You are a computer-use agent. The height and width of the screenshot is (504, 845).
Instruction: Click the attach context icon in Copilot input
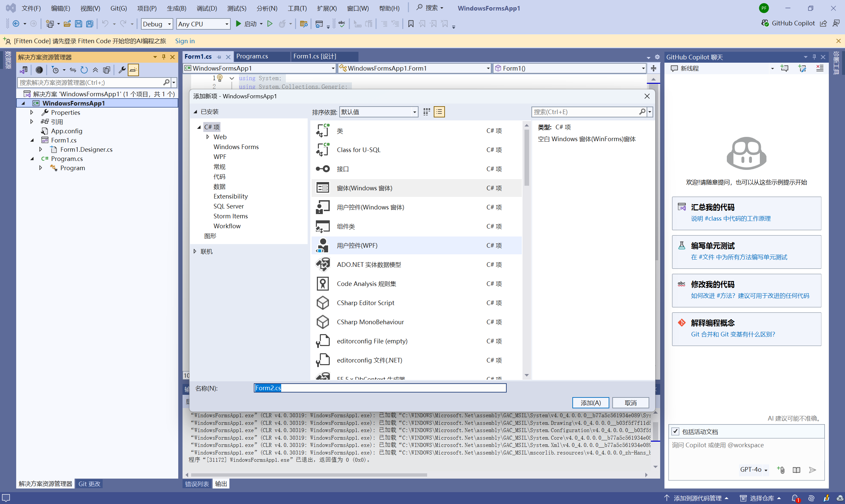click(x=781, y=470)
